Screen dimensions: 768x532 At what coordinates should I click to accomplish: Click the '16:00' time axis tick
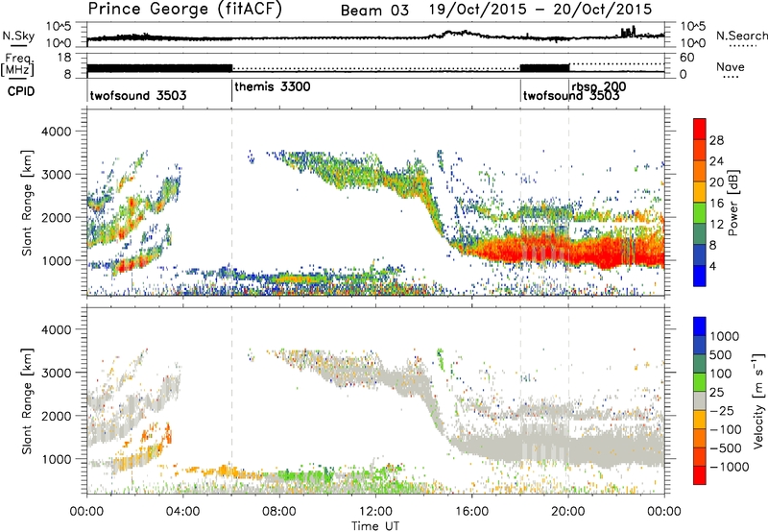pos(471,512)
